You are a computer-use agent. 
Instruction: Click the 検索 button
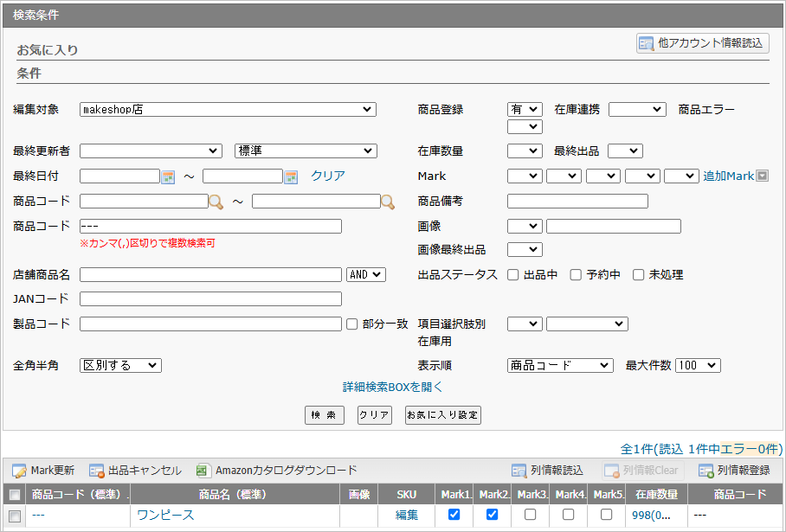(x=325, y=414)
